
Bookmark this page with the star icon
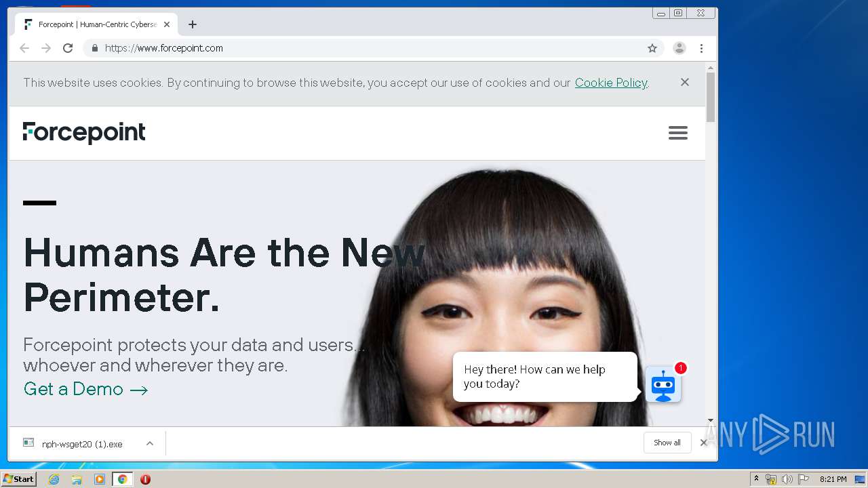[x=652, y=48]
